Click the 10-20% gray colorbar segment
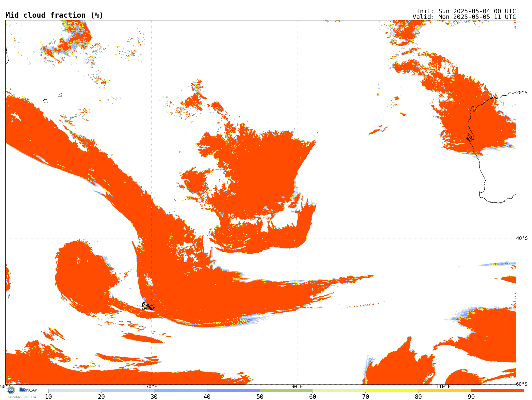This screenshot has height=400, width=532. pyautogui.click(x=75, y=391)
